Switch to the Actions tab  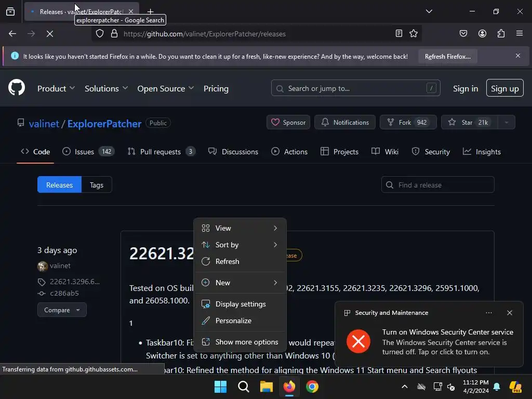(289, 152)
